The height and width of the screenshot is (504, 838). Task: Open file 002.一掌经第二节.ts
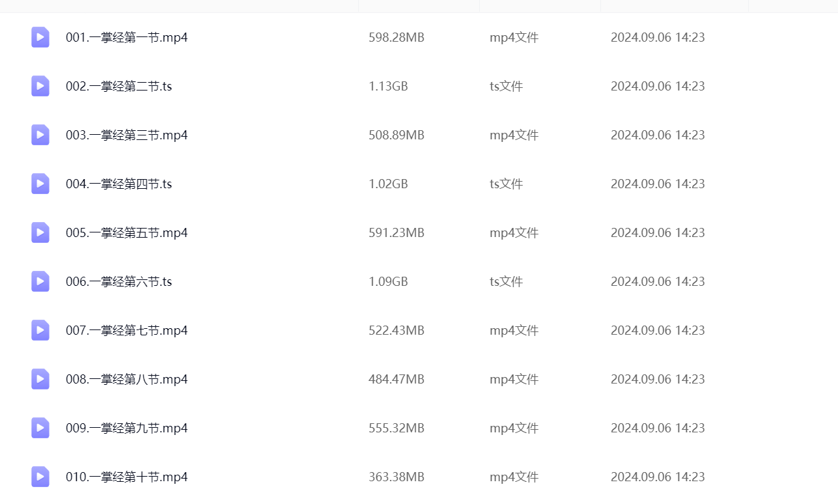(x=119, y=86)
